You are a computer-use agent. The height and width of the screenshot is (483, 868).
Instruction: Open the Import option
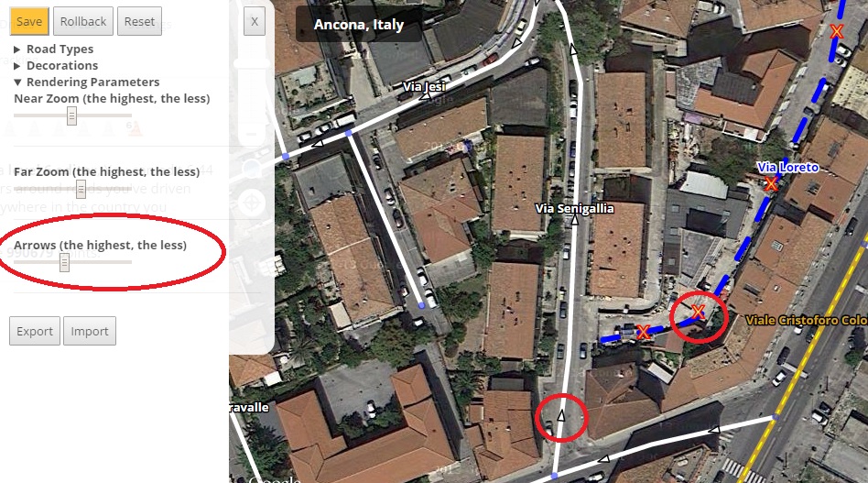pos(90,331)
